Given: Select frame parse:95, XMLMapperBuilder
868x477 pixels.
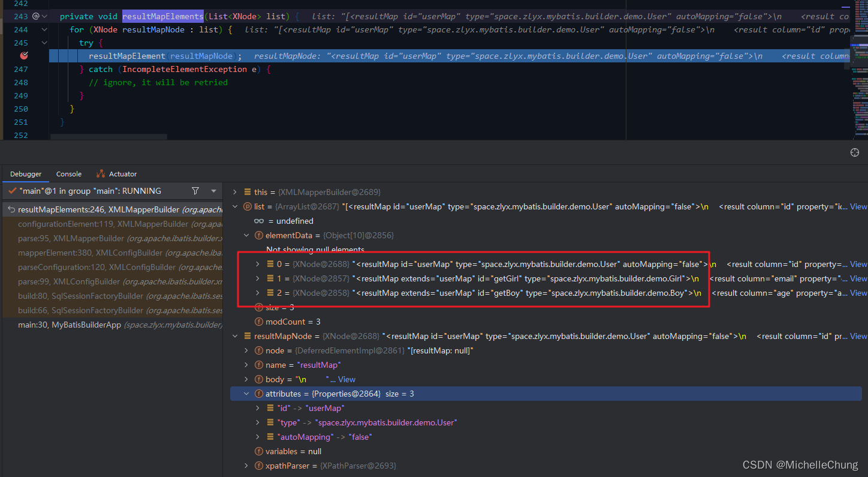Looking at the screenshot, I should pos(111,238).
